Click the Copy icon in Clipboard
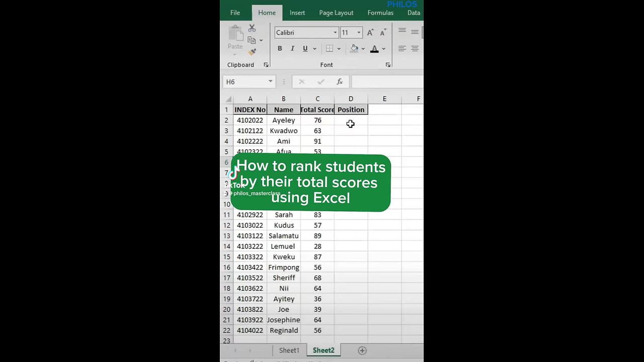Image resolution: width=644 pixels, height=362 pixels. tap(252, 40)
